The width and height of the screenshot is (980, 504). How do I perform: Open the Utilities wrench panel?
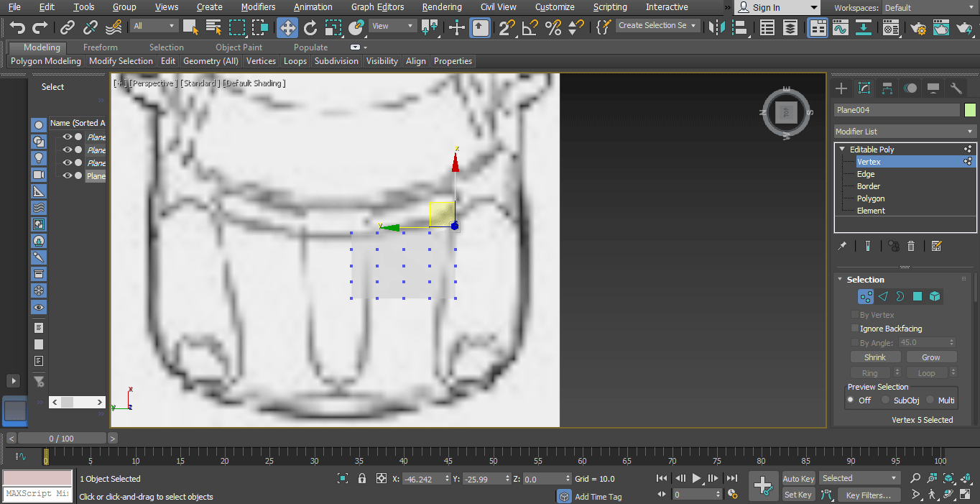956,88
